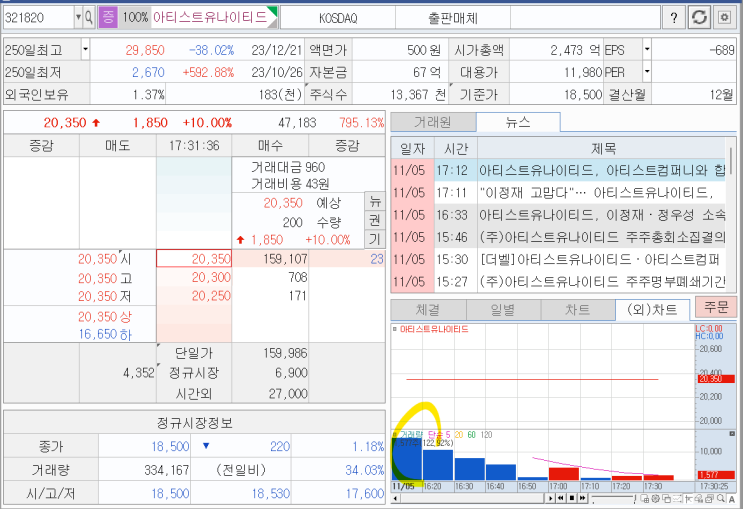Click the 매도 column header
The image size is (743, 509).
[x=118, y=145]
